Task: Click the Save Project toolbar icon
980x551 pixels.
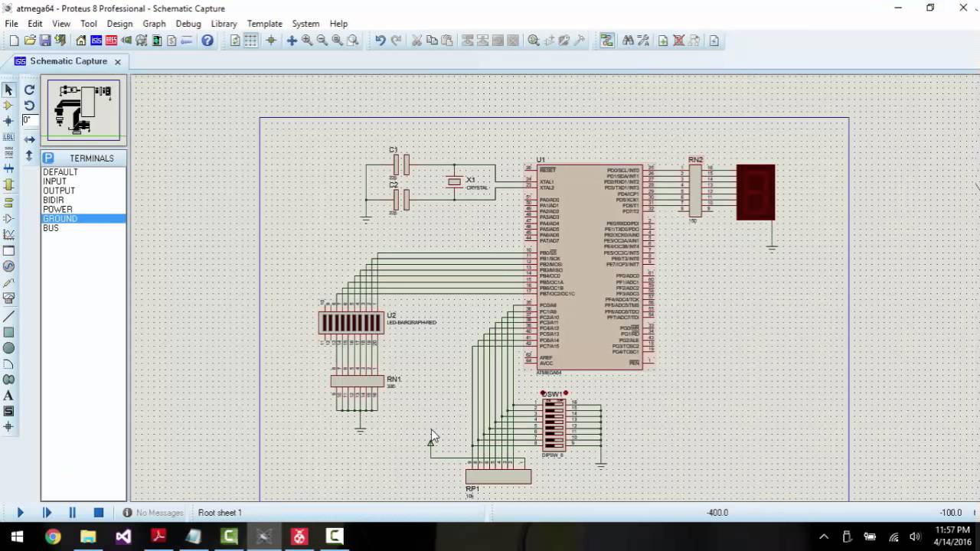Action: (x=45, y=41)
